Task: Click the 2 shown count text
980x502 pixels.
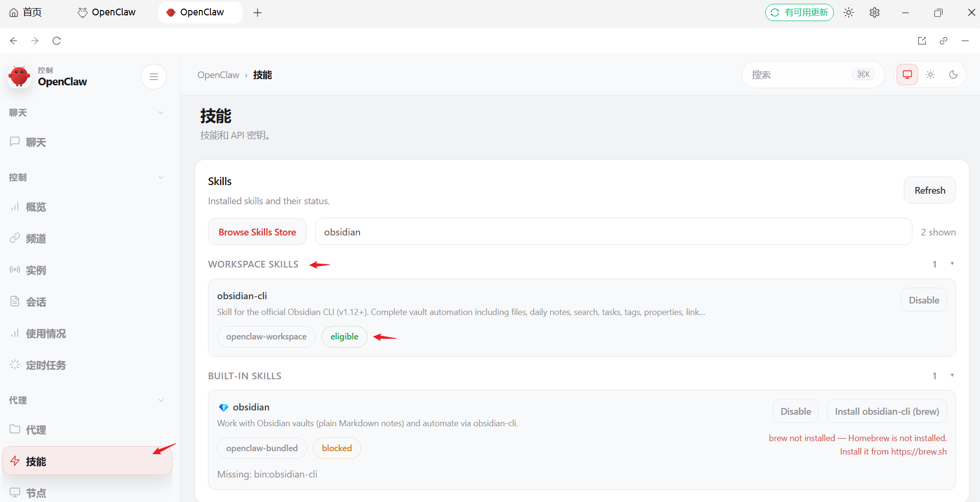Action: coord(938,232)
